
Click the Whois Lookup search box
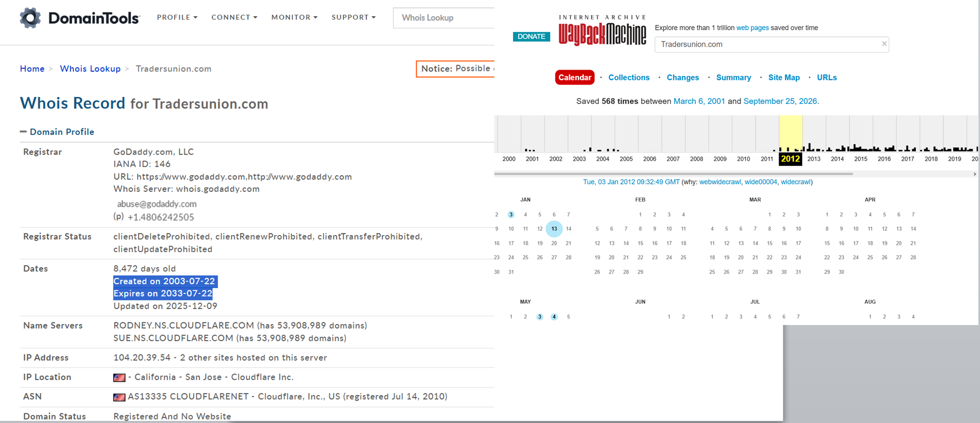click(444, 18)
